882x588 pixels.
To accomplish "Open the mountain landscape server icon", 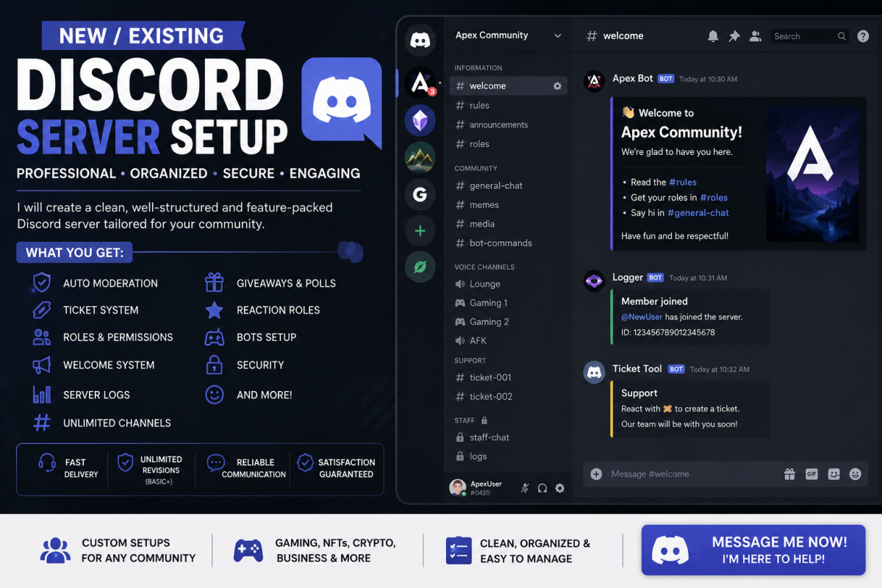I will [x=420, y=157].
